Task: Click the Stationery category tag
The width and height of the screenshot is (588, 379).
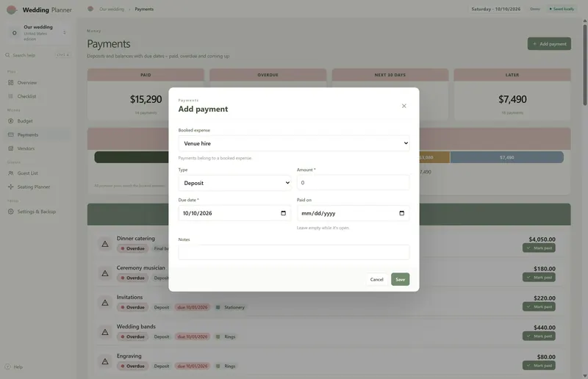Action: point(230,308)
